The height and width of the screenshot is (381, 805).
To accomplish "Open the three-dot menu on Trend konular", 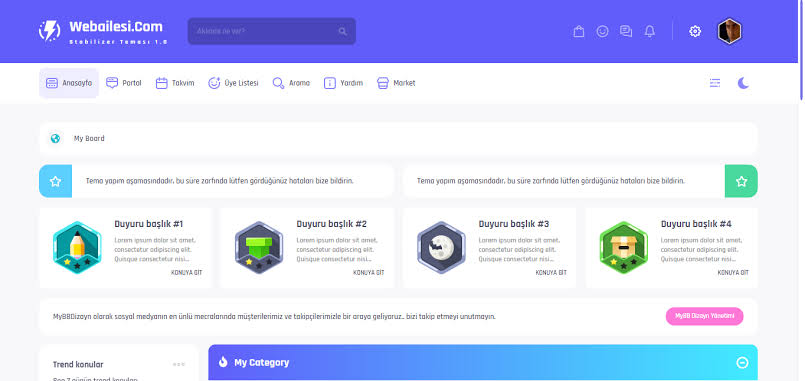I will coord(179,365).
